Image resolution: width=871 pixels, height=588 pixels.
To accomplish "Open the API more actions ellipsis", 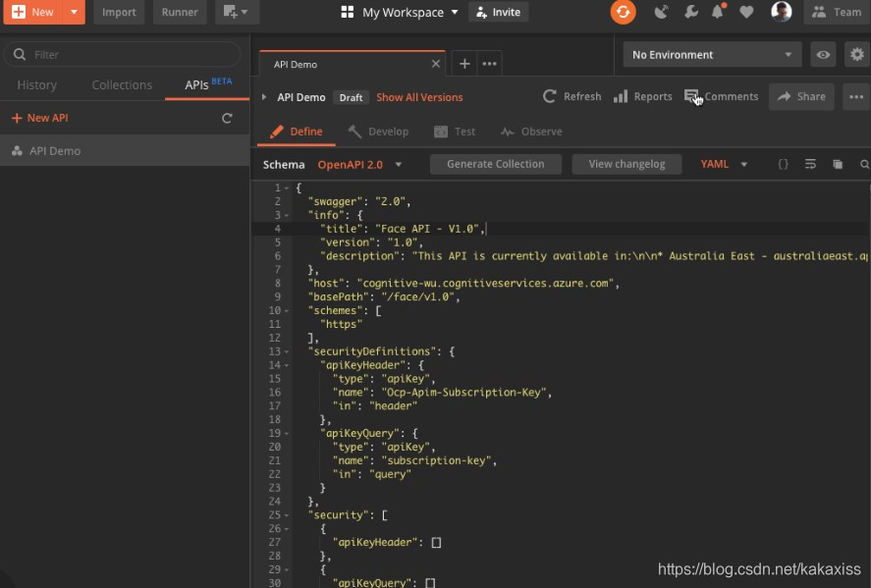I will [x=856, y=96].
